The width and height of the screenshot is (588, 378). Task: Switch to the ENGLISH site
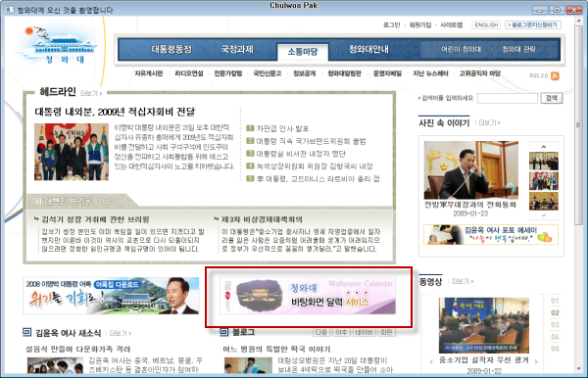tap(486, 25)
